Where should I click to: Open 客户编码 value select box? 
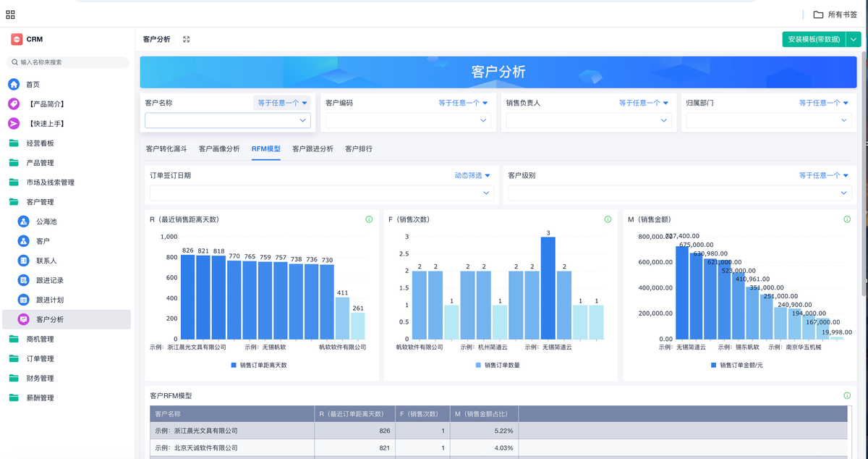pyautogui.click(x=409, y=120)
